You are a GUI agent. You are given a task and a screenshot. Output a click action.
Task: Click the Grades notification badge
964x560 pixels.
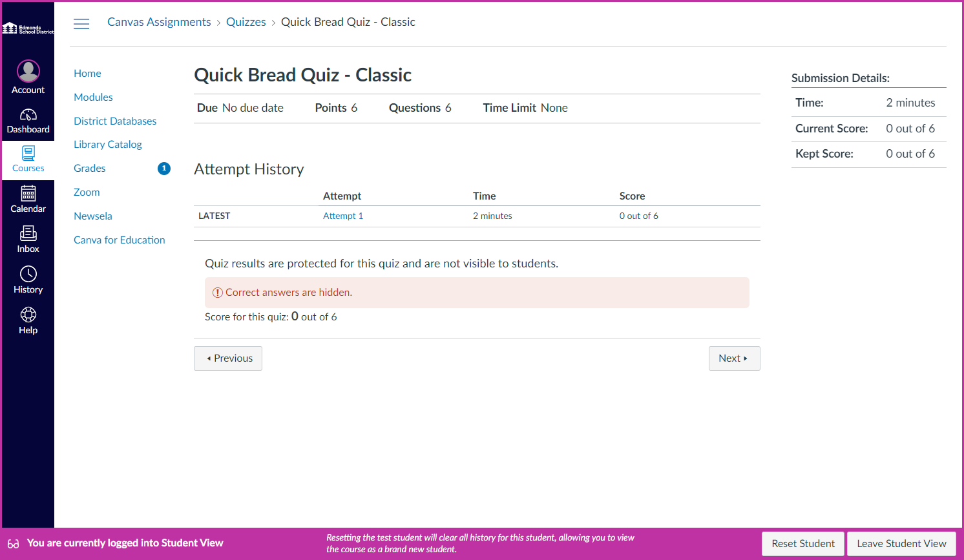point(164,169)
